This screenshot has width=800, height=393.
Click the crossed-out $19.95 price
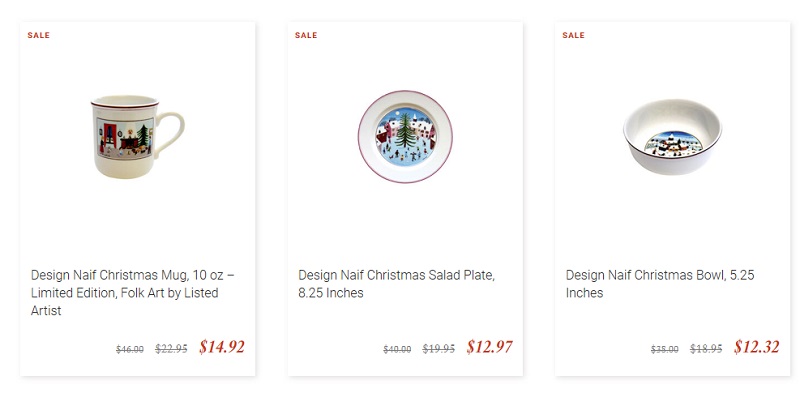(x=439, y=349)
